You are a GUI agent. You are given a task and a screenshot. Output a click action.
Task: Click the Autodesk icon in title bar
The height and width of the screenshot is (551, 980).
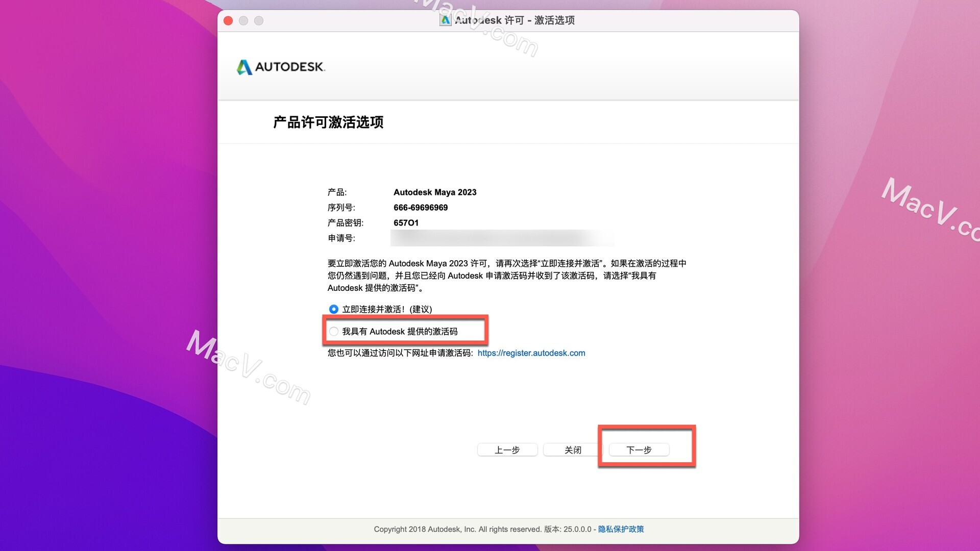pos(445,20)
